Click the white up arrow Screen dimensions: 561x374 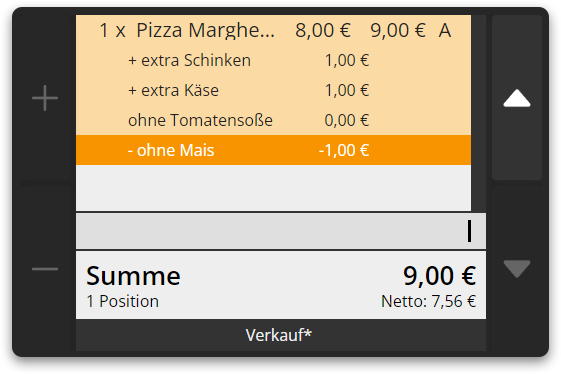tap(517, 98)
